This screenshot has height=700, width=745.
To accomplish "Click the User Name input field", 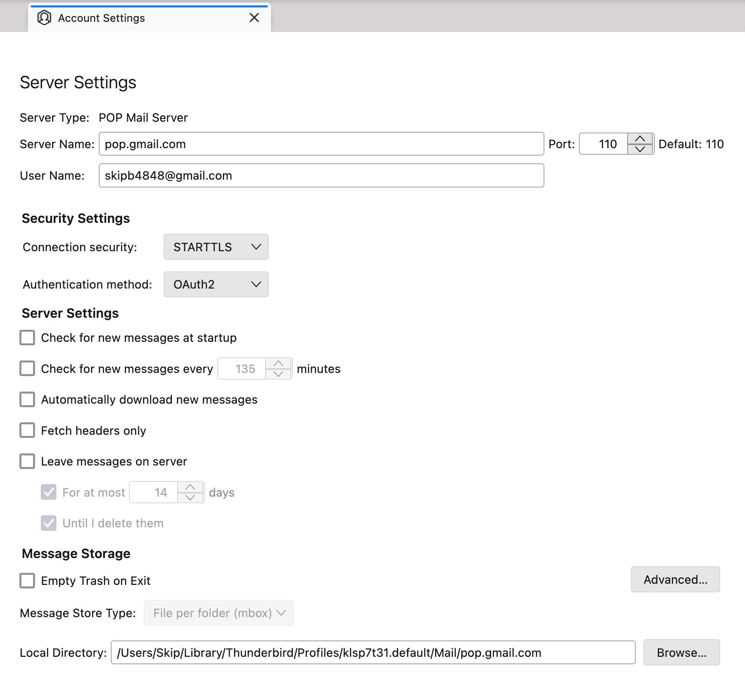I will (x=321, y=175).
